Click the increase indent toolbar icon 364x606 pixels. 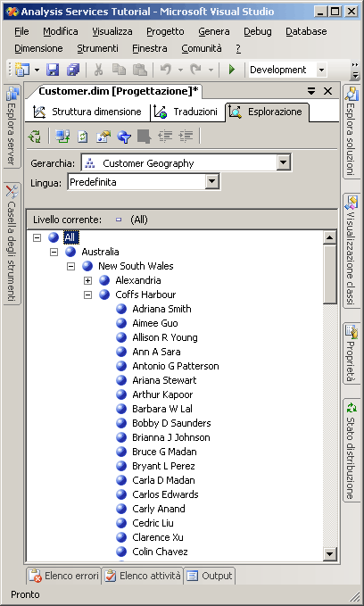186,136
